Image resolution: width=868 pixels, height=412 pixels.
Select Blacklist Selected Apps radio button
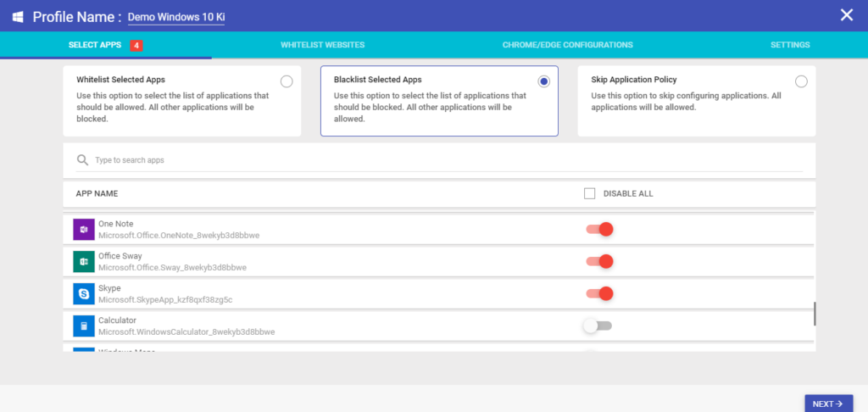[x=543, y=81]
